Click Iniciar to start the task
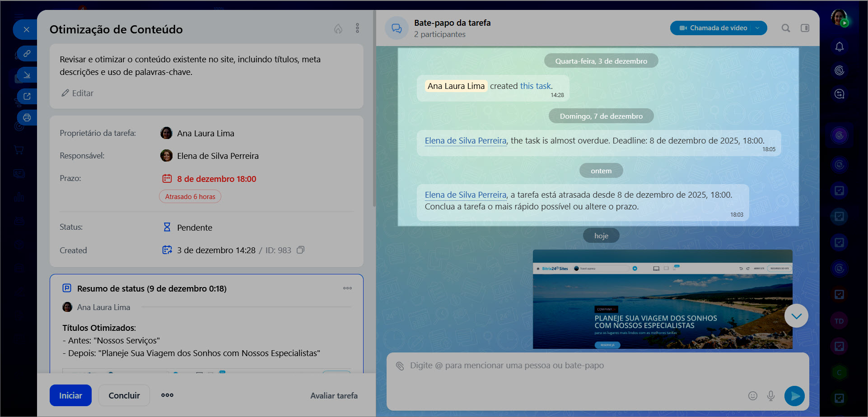Image resolution: width=868 pixels, height=417 pixels. pos(70,395)
